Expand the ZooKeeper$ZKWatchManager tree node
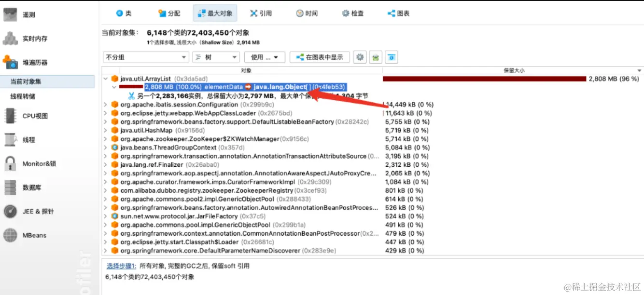Viewport: 644px width, 295px height. [106, 139]
